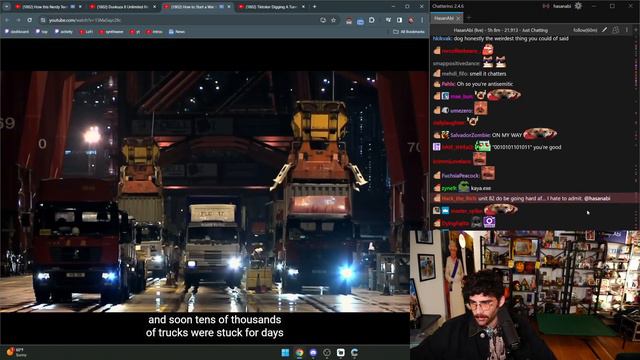Reload the YouTube page in Chrome

[30, 20]
